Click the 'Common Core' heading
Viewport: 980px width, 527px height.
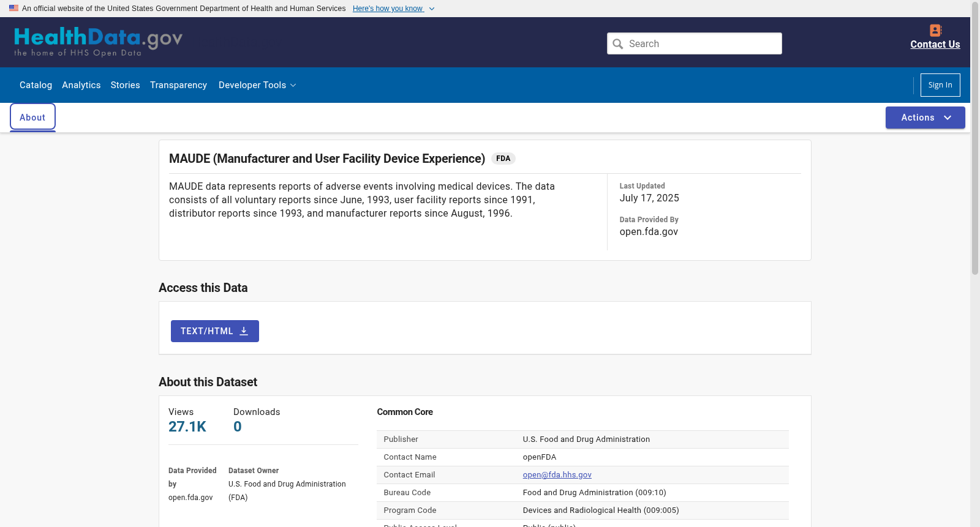(405, 412)
